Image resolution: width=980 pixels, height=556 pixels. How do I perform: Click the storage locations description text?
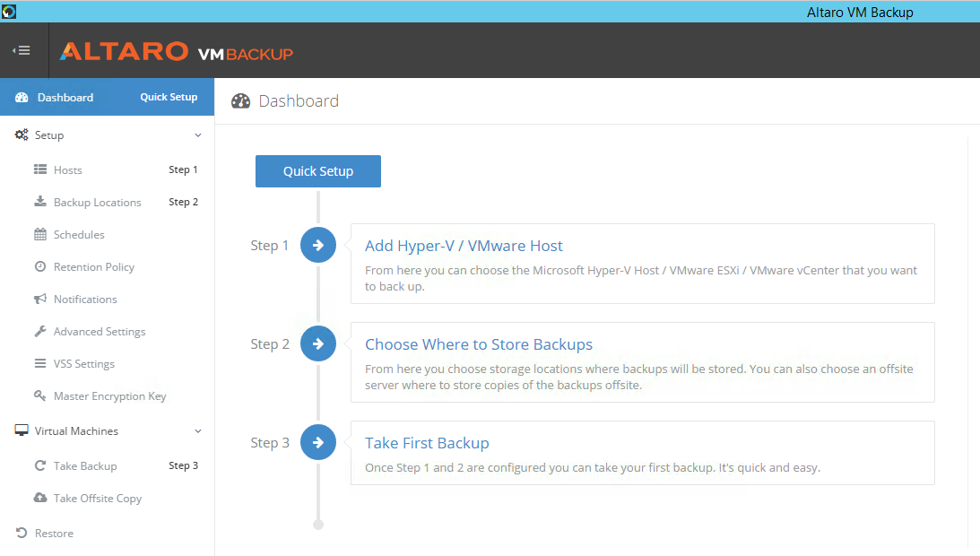click(638, 378)
